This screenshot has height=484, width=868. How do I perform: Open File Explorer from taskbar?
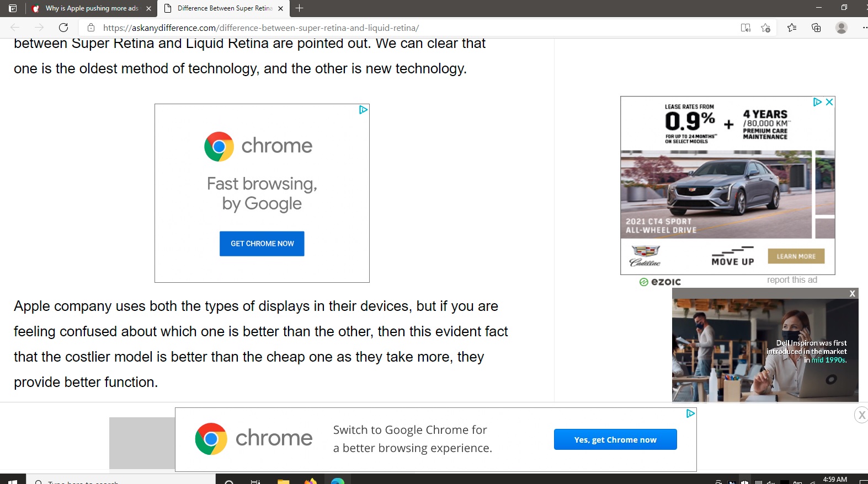click(283, 481)
